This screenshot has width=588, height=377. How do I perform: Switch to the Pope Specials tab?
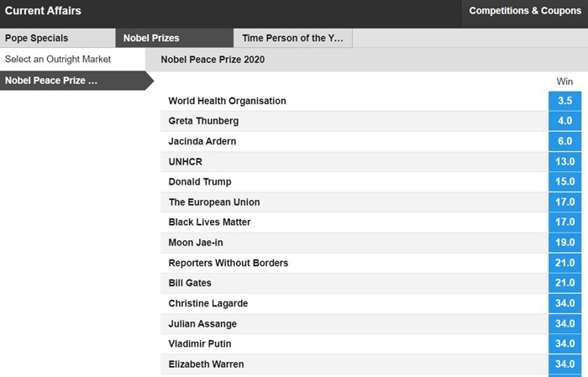pos(37,38)
